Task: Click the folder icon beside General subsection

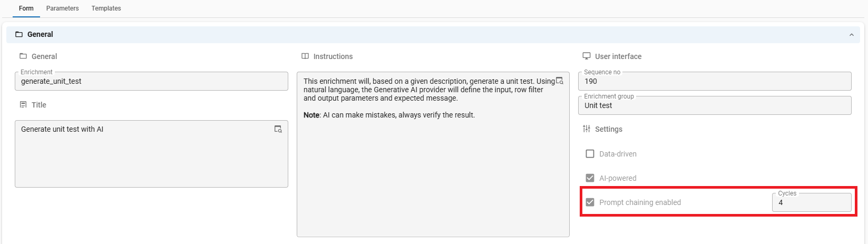Action: pyautogui.click(x=23, y=56)
